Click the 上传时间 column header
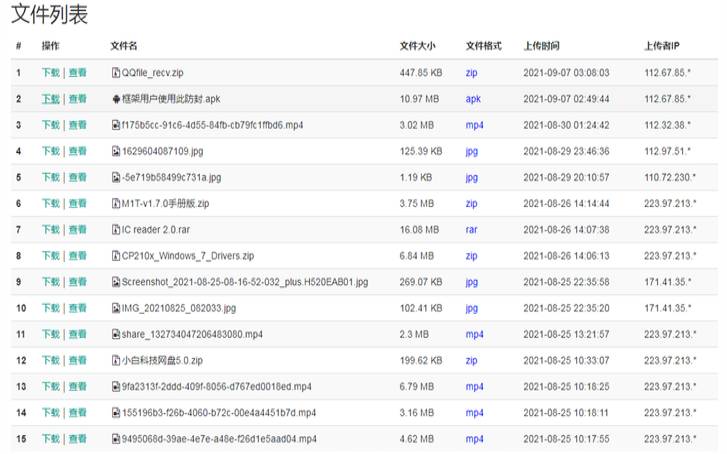Image resolution: width=727 pixels, height=454 pixels. tap(542, 45)
